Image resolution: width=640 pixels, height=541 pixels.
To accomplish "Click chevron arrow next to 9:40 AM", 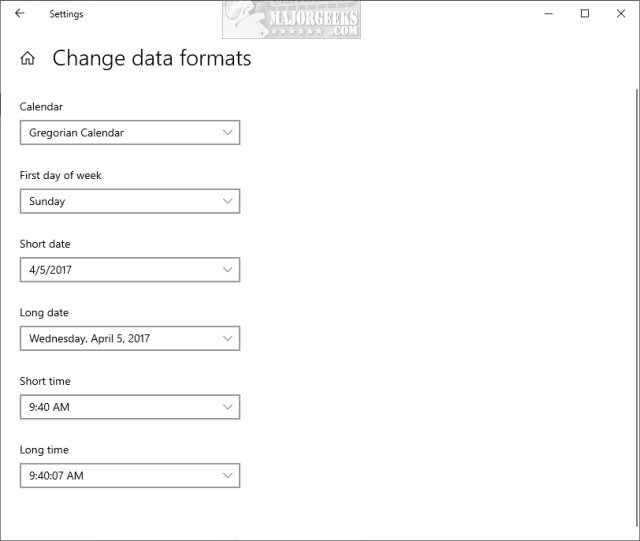I will click(x=228, y=407).
